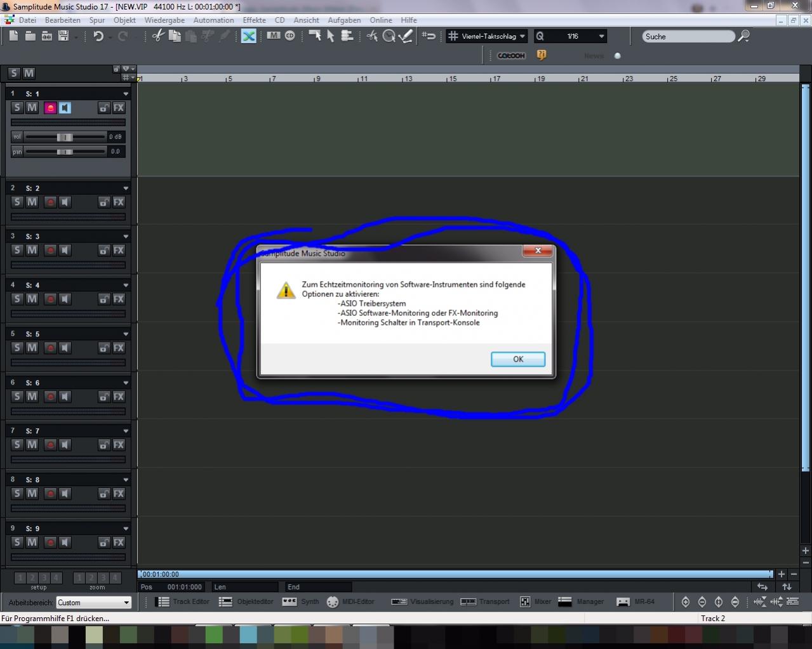Toggle monitoring speaker on track S: 1
The height and width of the screenshot is (649, 812).
coord(65,108)
